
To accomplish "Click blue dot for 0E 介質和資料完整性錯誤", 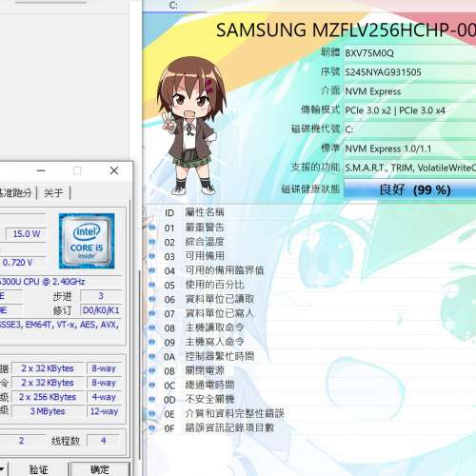I will [152, 413].
